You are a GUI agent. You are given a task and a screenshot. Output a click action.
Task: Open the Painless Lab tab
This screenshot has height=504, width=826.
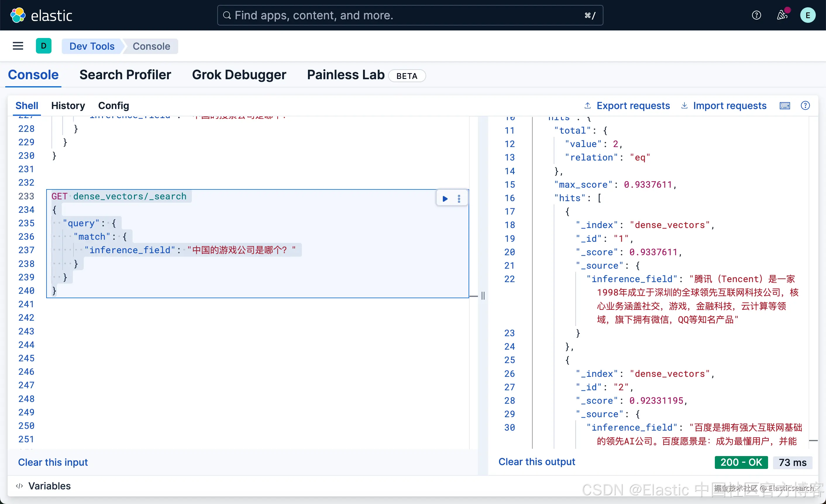pos(346,75)
